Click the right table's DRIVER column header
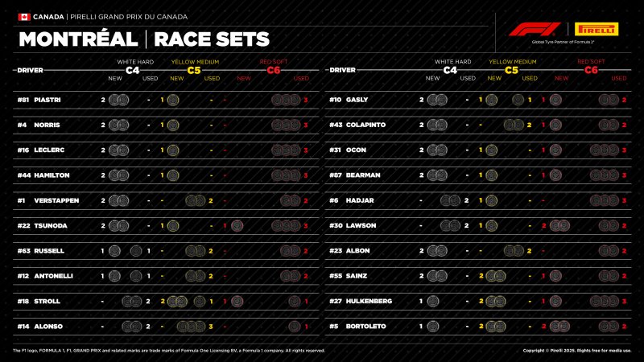Screen dimensions: 644x362 [x=343, y=70]
